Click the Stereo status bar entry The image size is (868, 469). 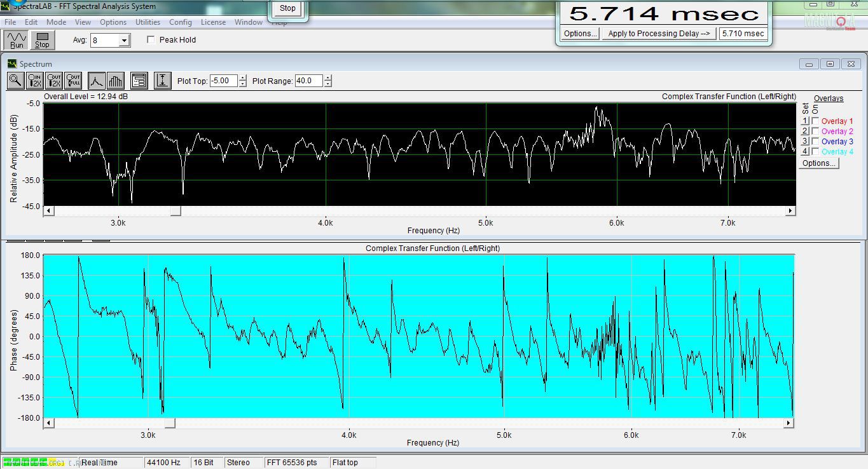[x=243, y=463]
